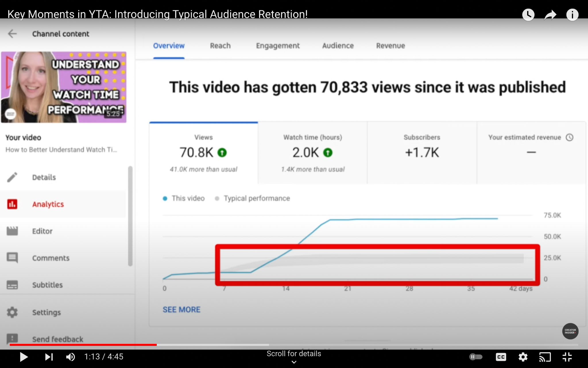Select Your estimated revenue card
588x368 pixels.
click(531, 153)
